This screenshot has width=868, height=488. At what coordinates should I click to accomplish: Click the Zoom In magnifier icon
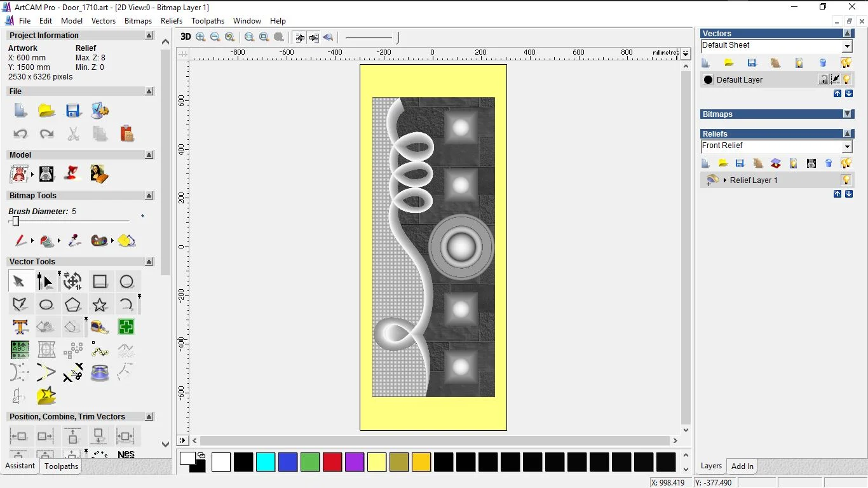tap(201, 37)
